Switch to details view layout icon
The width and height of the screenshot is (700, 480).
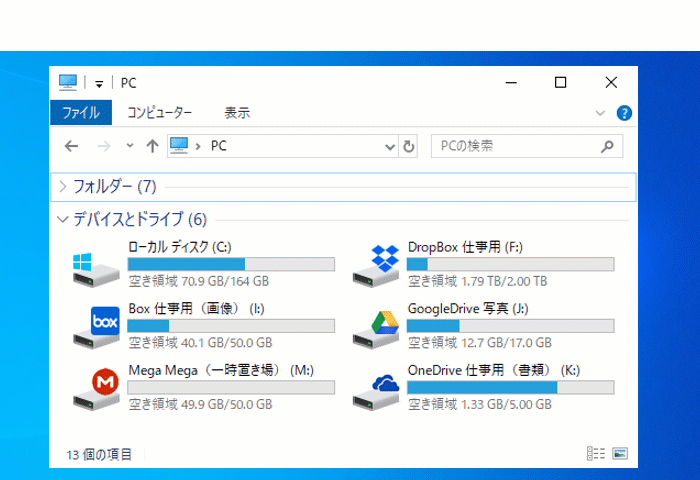pyautogui.click(x=596, y=454)
